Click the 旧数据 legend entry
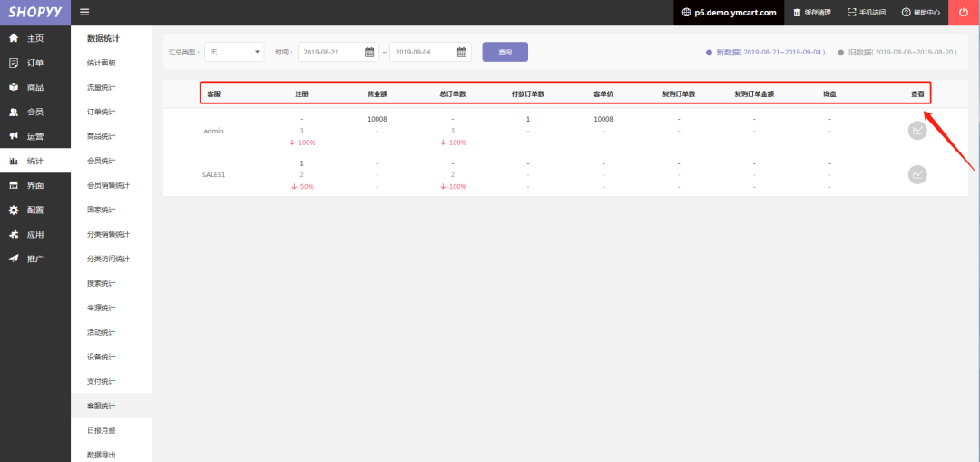The height and width of the screenshot is (462, 980). tap(897, 53)
